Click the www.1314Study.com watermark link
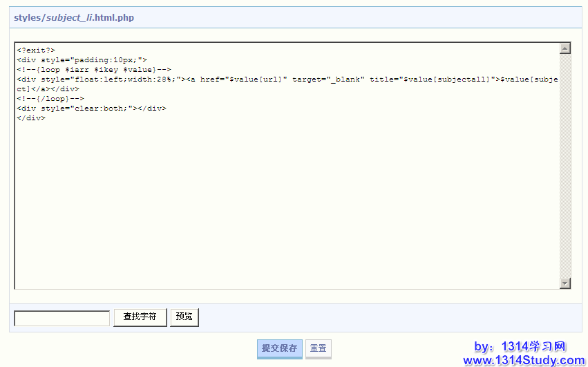The height and width of the screenshot is (367, 588). pyautogui.click(x=523, y=360)
